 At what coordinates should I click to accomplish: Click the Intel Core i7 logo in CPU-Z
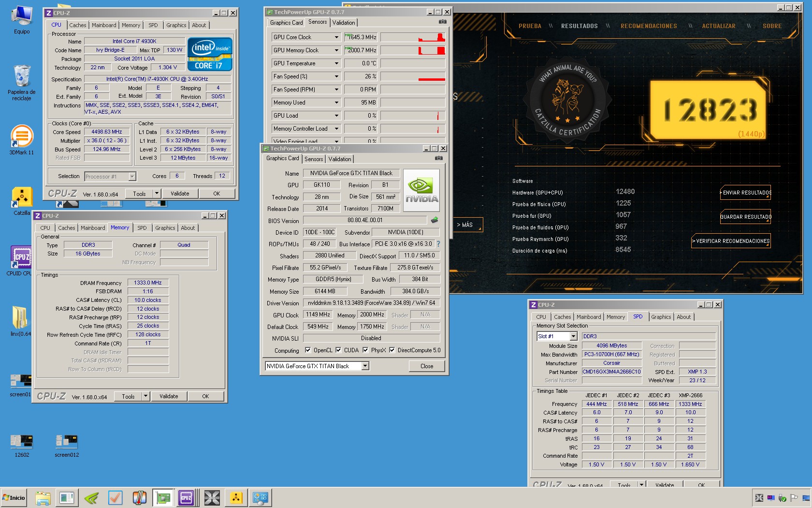pos(210,54)
